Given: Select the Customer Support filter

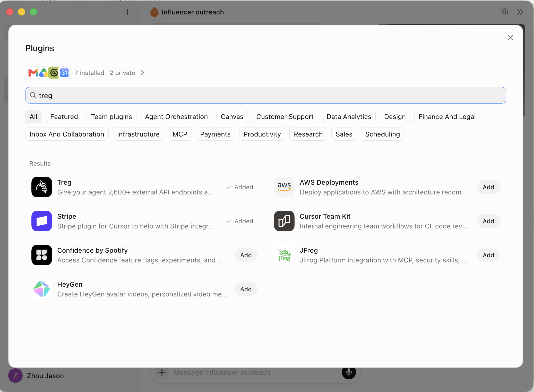Looking at the screenshot, I should tap(285, 117).
